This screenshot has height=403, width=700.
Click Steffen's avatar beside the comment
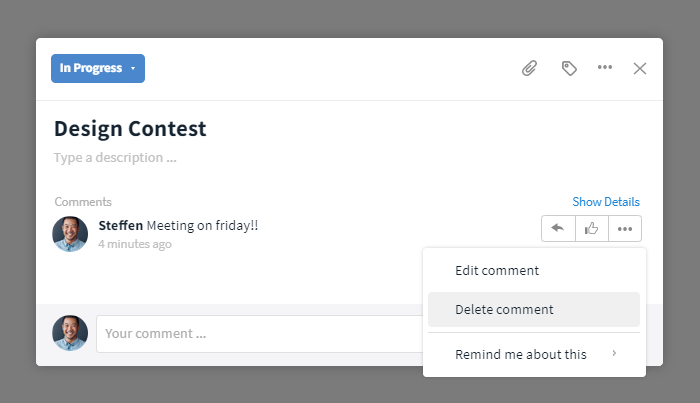click(70, 234)
